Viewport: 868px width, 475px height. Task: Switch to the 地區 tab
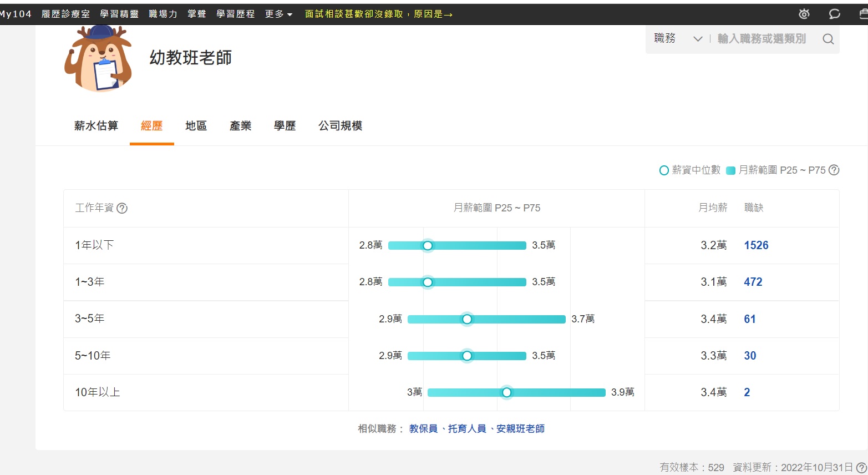[196, 126]
